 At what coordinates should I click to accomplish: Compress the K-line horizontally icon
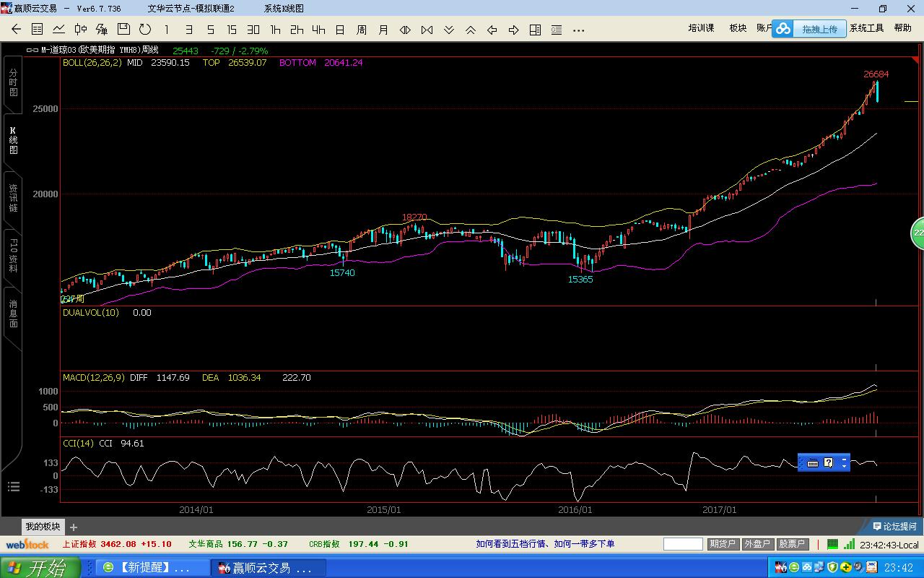click(x=427, y=30)
